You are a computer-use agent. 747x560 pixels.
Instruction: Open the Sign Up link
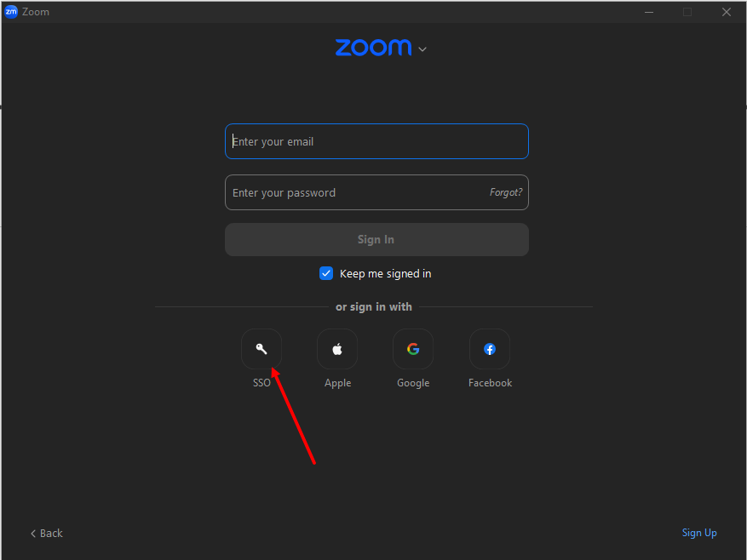coord(699,533)
